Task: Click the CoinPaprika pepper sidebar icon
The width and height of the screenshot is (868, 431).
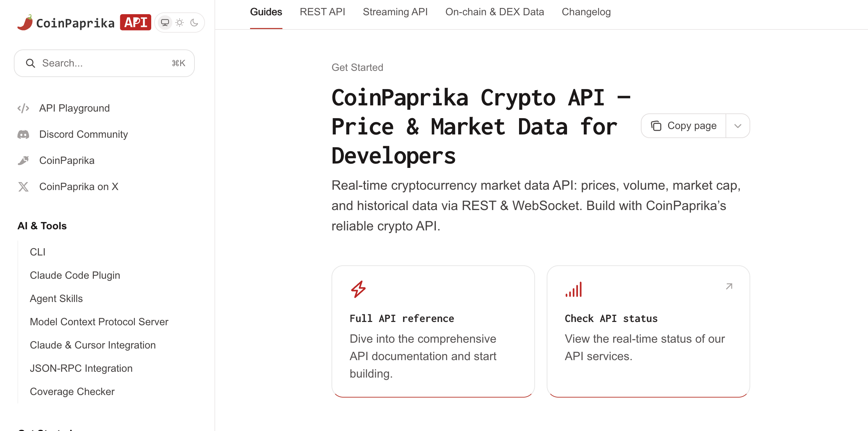Action: click(x=23, y=161)
